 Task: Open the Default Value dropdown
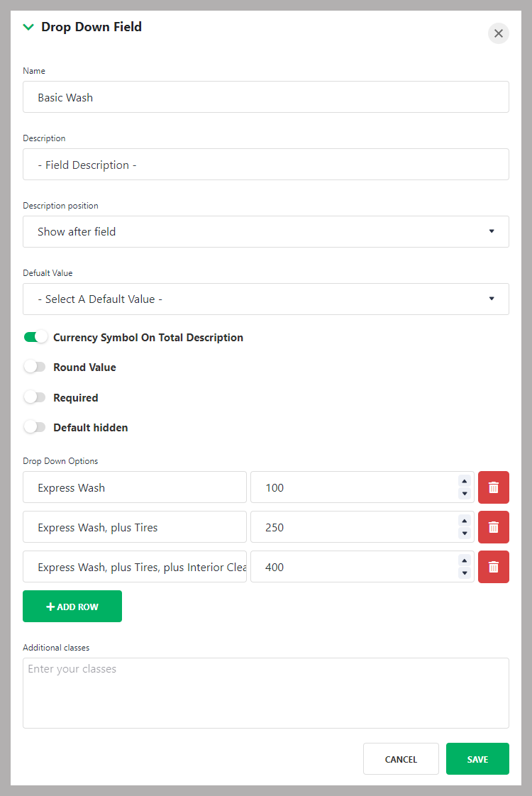265,299
